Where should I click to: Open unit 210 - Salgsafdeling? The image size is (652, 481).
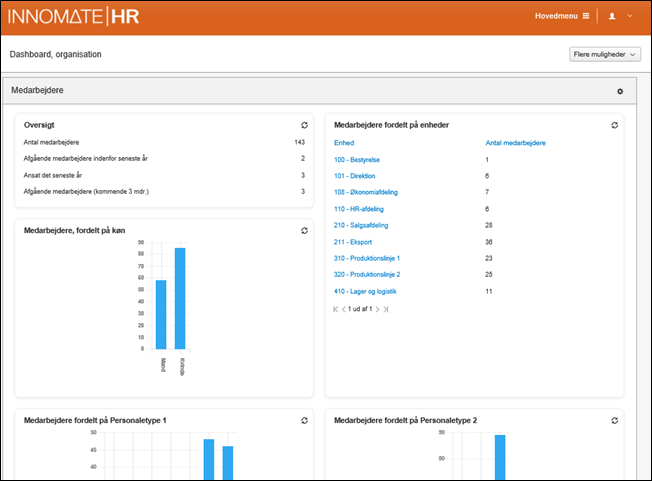tap(360, 225)
